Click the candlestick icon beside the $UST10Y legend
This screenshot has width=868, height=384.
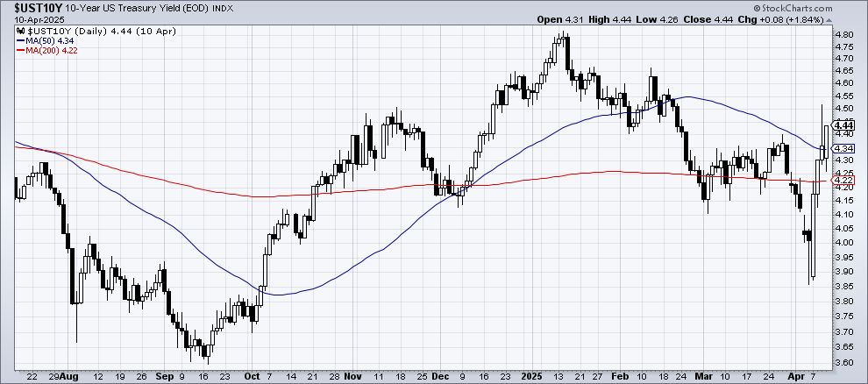pyautogui.click(x=20, y=32)
